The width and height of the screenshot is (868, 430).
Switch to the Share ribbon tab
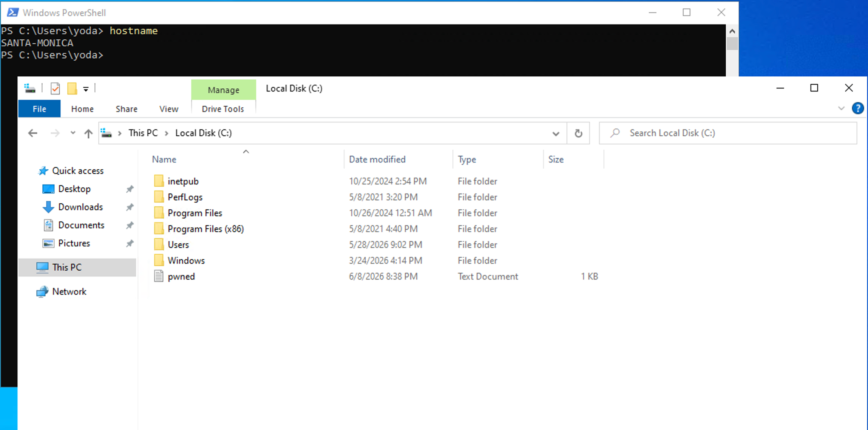pos(127,109)
